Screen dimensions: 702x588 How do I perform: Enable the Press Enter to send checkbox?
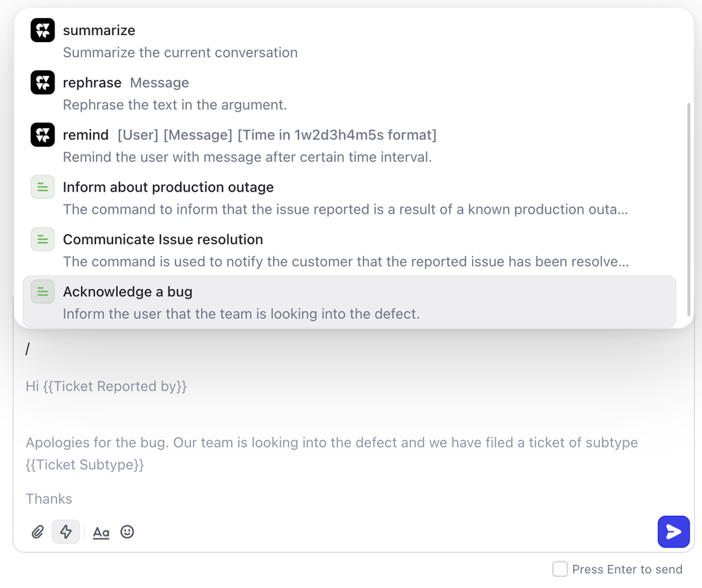pos(560,569)
